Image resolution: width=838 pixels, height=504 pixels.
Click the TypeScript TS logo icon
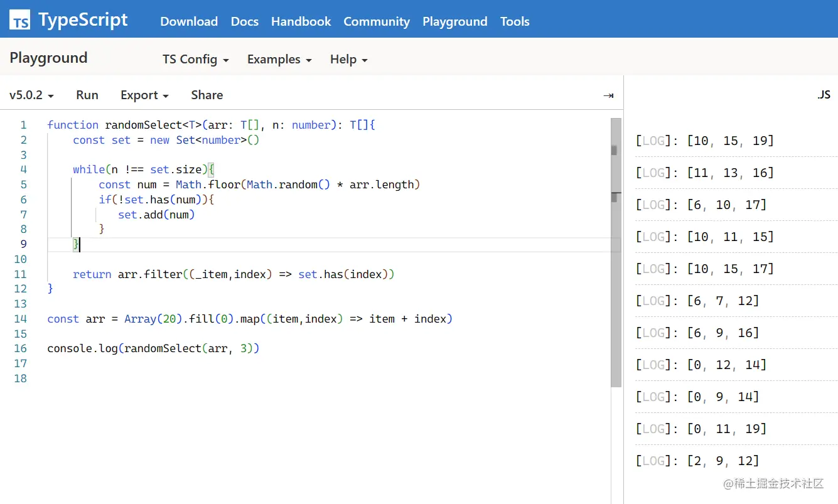point(21,21)
